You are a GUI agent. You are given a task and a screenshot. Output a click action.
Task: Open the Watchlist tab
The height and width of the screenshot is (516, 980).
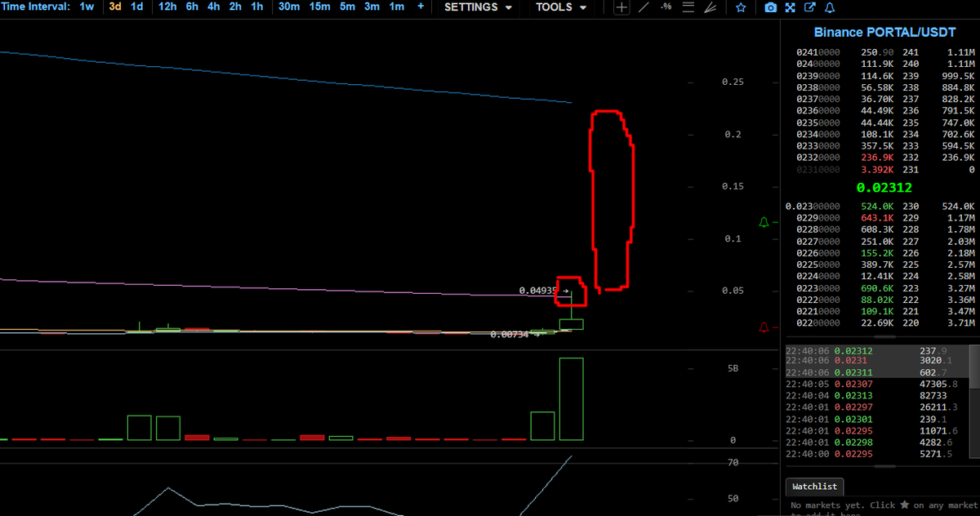(814, 486)
